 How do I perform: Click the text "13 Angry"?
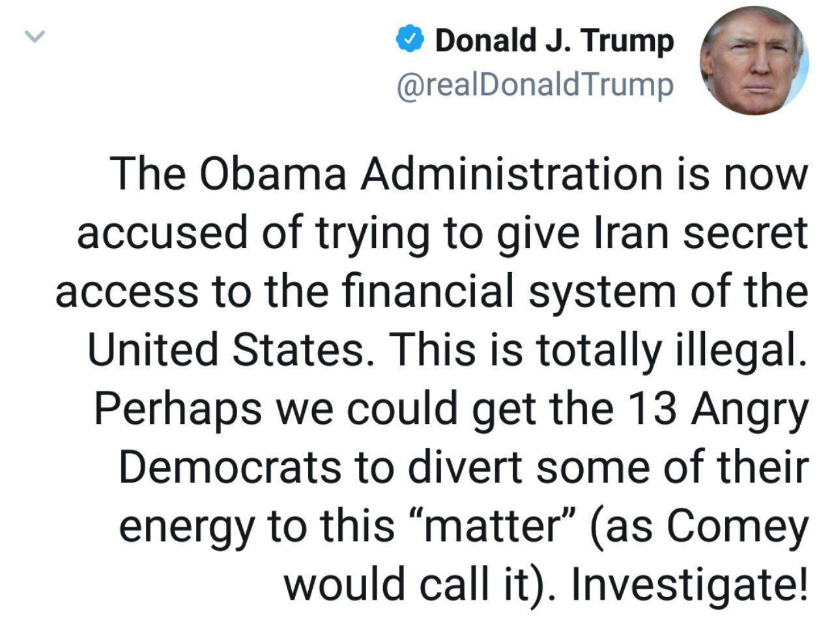click(716, 408)
